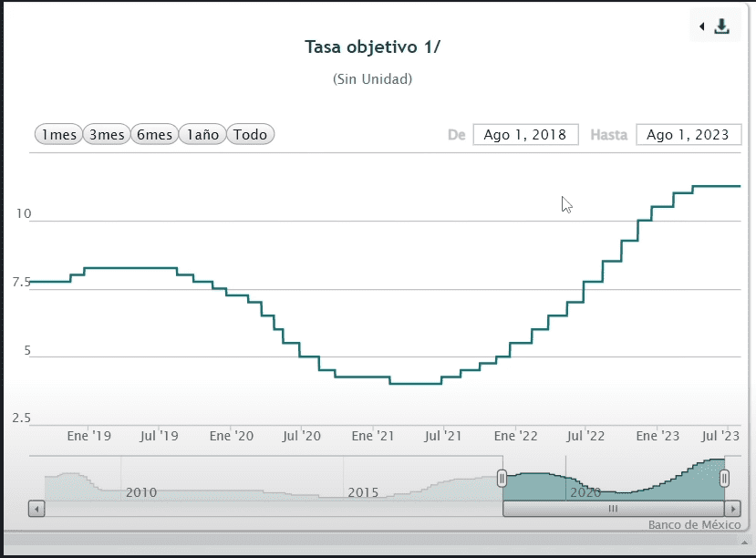756x558 pixels.
Task: Click the scrollbar right arrow button
Action: coord(731,509)
